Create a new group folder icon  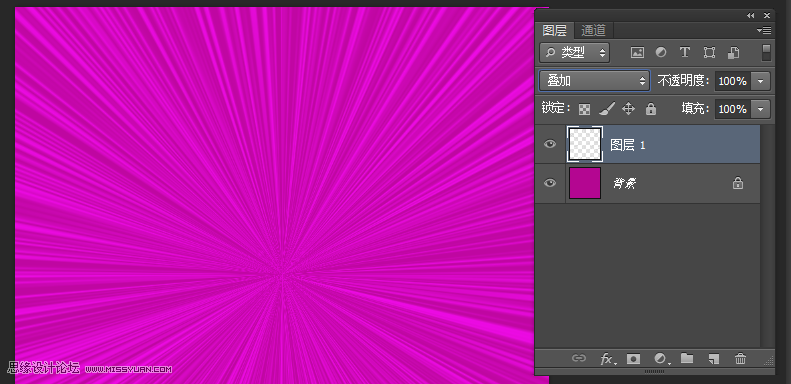(687, 358)
